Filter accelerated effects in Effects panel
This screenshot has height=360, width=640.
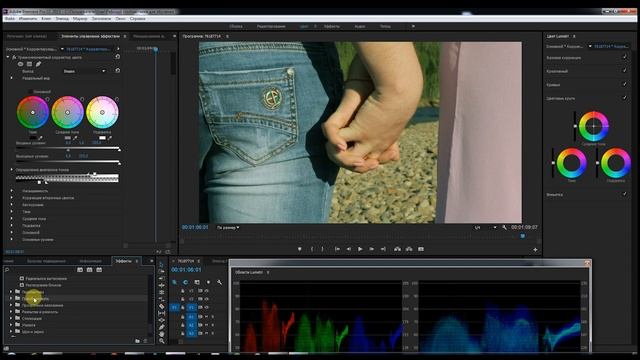(x=80, y=270)
